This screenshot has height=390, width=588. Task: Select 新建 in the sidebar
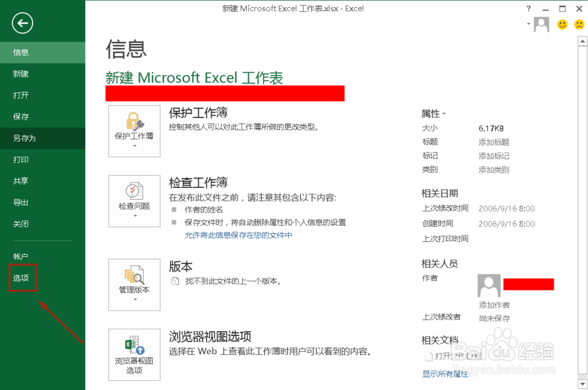tap(43, 74)
